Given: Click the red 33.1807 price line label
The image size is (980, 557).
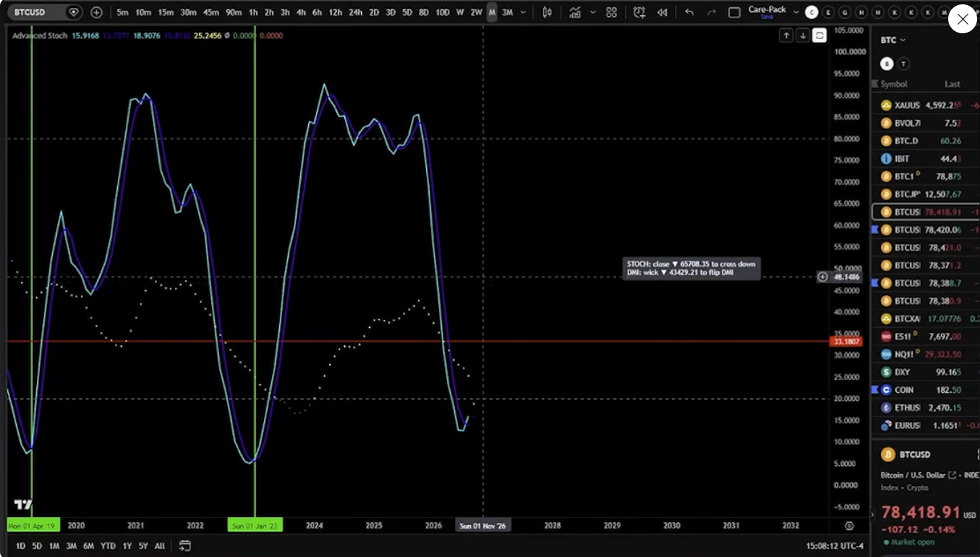Looking at the screenshot, I should point(845,341).
